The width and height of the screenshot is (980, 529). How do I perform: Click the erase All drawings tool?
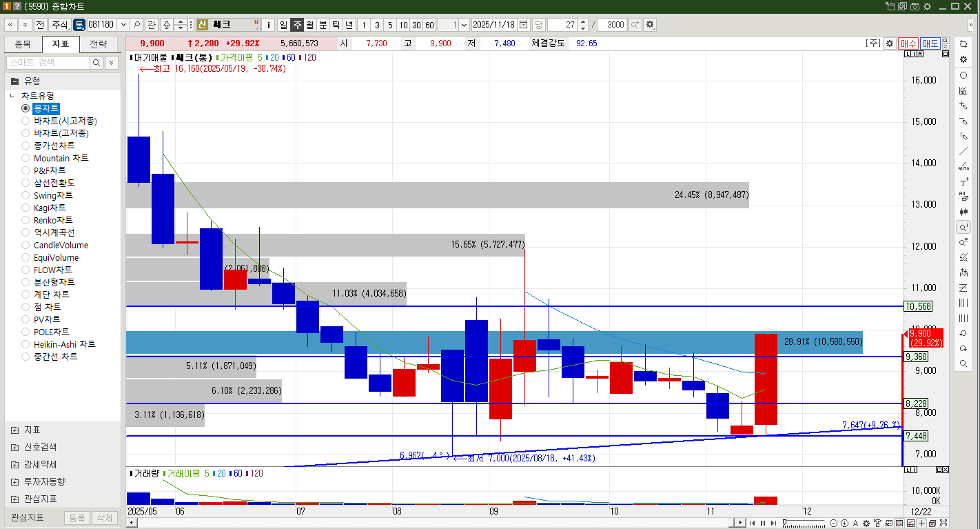(x=963, y=197)
